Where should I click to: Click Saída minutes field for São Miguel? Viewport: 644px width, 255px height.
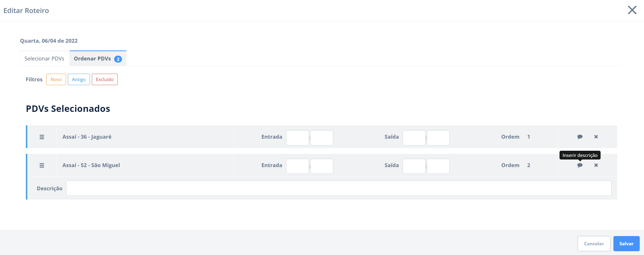[x=438, y=166]
